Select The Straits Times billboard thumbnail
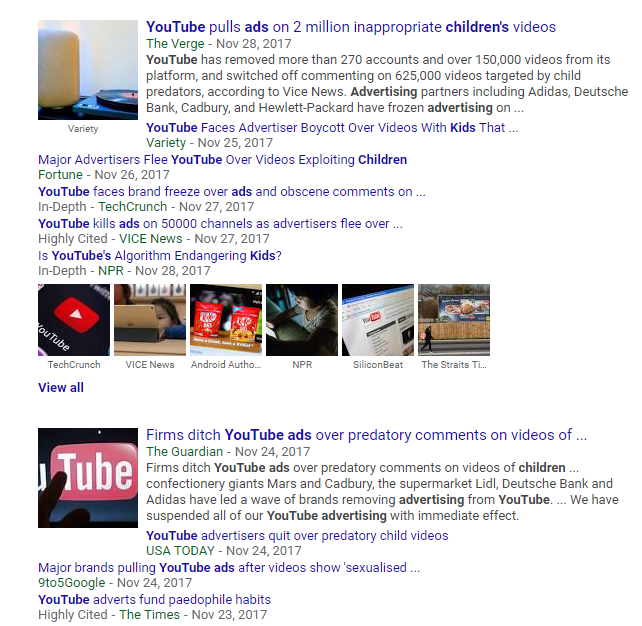Image resolution: width=642 pixels, height=626 pixels. (x=454, y=320)
